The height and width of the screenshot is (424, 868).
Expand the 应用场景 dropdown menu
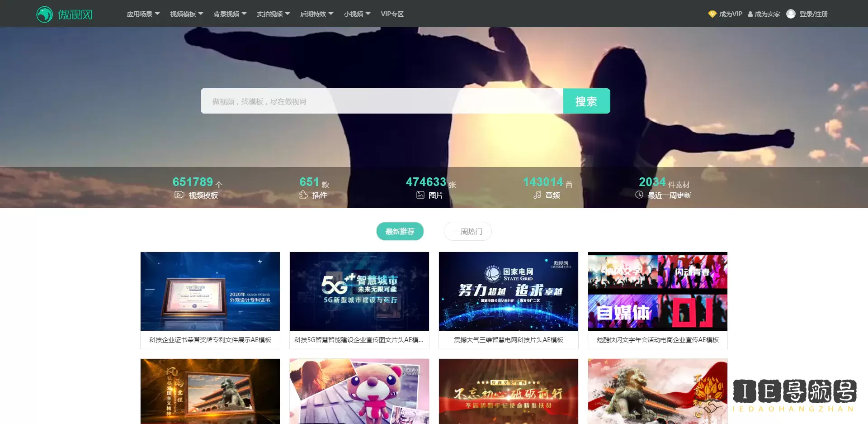click(x=143, y=14)
